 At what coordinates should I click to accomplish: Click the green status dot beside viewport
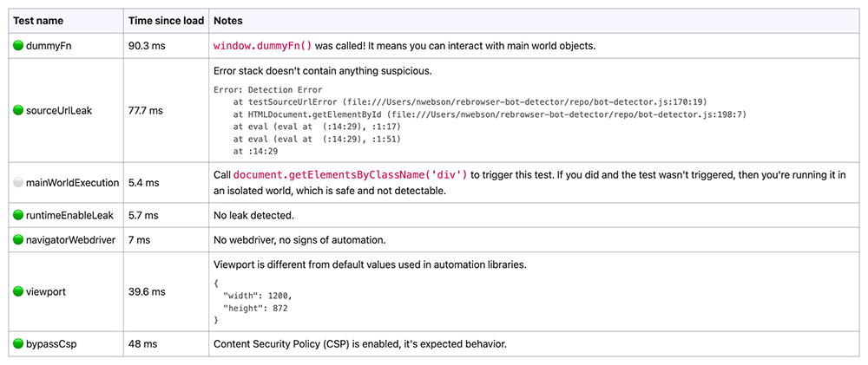(18, 291)
